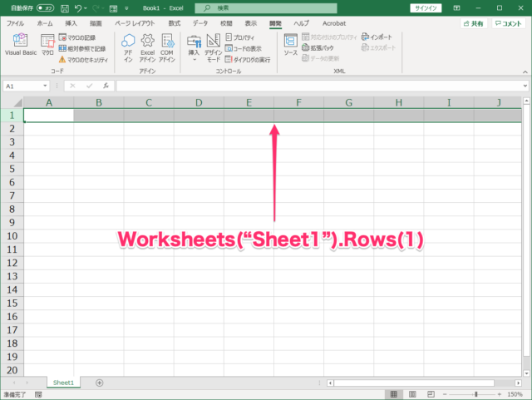The height and width of the screenshot is (400, 532).
Task: Toggle the 自動保存 AutoSave switch
Action: pyautogui.click(x=45, y=7)
